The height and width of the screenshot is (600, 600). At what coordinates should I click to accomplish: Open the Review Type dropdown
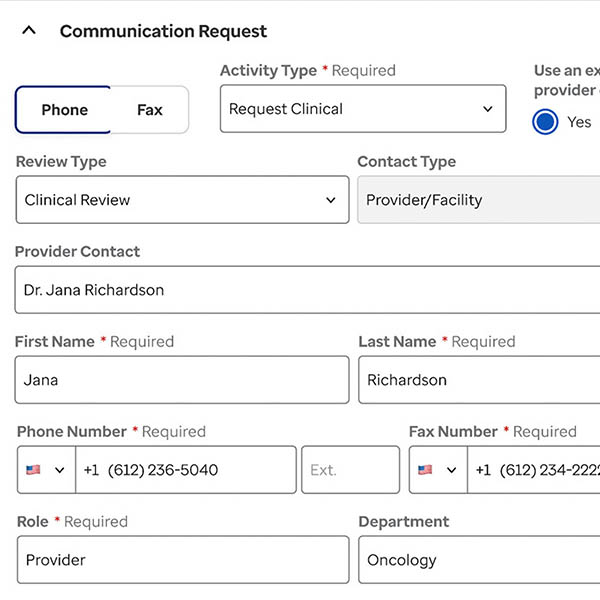[x=182, y=200]
